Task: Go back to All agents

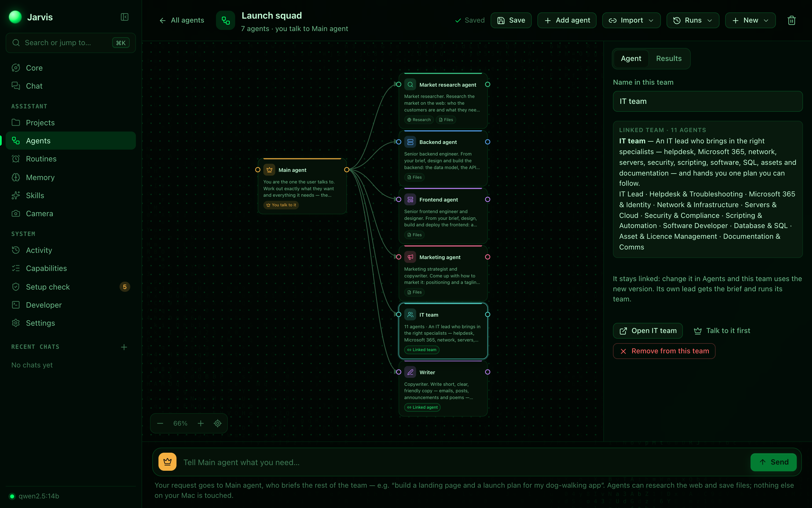Action: coord(182,21)
